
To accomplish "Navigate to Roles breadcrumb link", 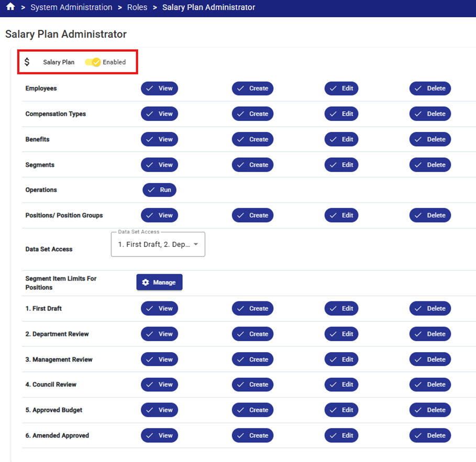I will [x=137, y=7].
